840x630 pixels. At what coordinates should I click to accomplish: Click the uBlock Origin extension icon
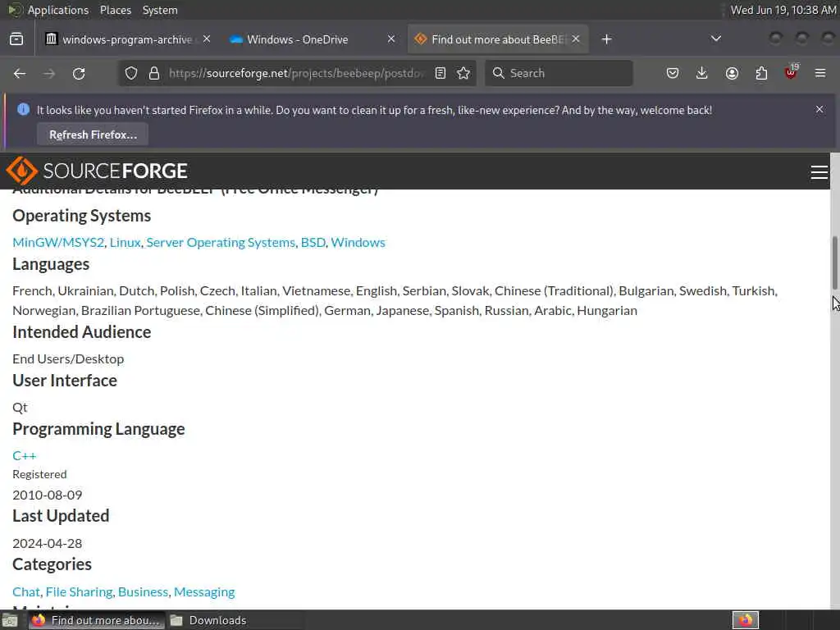(791, 72)
